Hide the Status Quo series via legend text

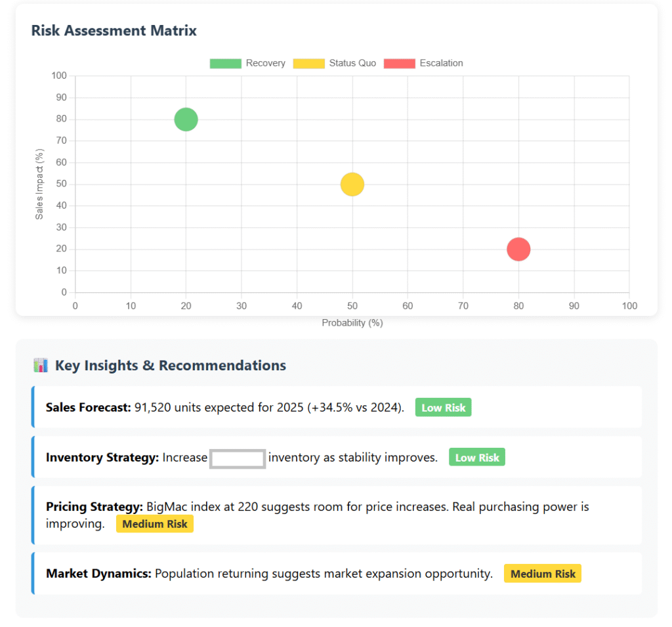[352, 63]
